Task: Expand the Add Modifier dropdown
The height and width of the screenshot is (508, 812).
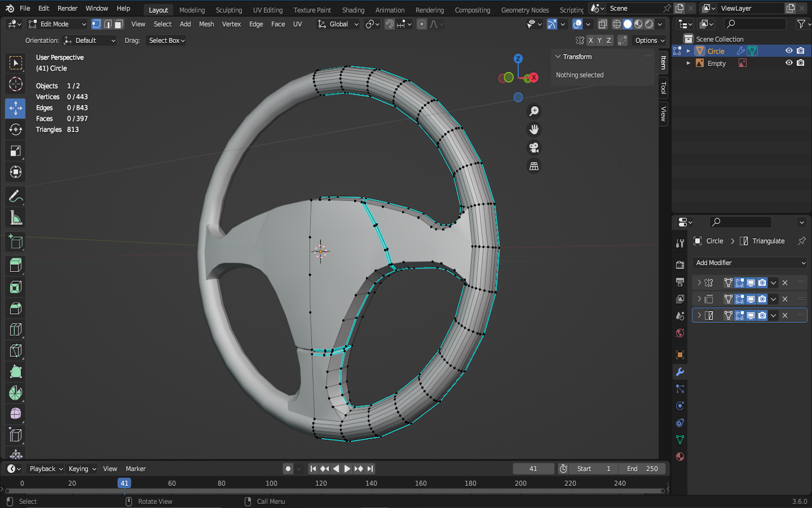Action: pyautogui.click(x=750, y=263)
